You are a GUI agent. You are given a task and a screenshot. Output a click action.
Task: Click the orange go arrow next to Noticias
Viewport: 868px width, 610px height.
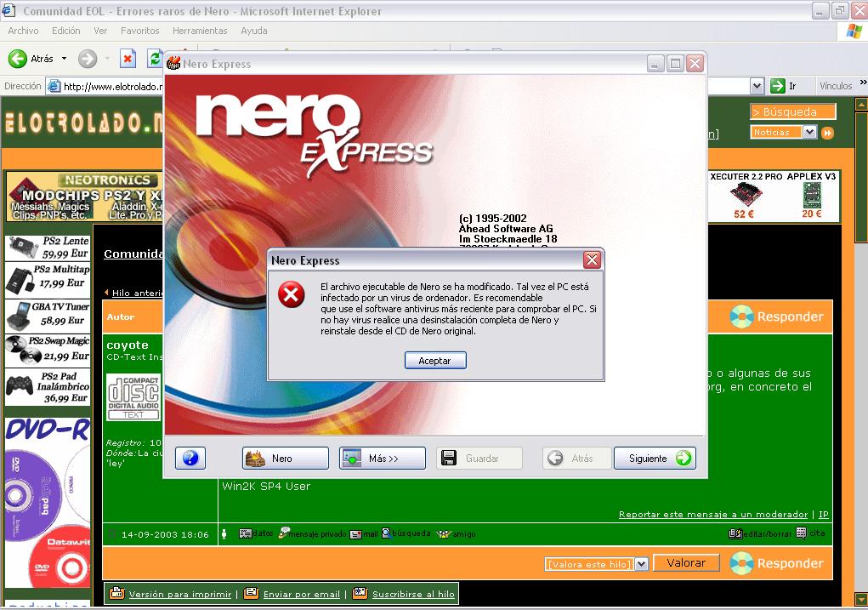pyautogui.click(x=827, y=133)
